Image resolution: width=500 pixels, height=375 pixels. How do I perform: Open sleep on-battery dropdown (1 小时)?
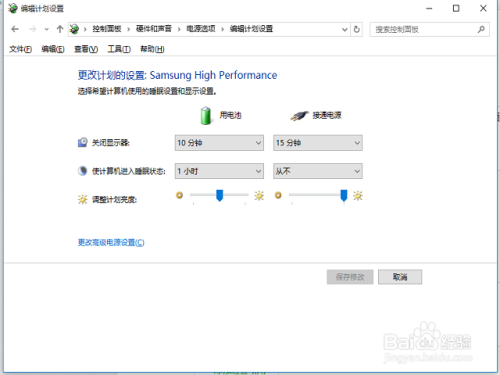click(x=219, y=171)
